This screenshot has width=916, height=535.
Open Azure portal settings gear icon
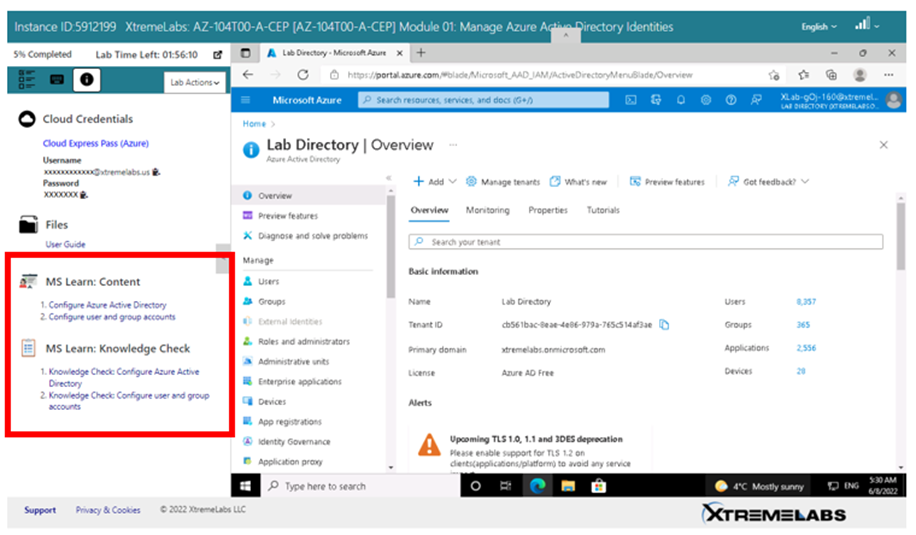pos(706,100)
